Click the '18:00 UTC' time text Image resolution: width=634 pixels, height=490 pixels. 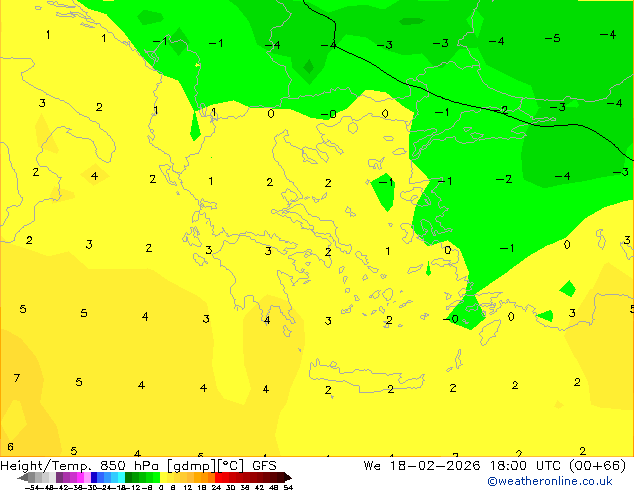(x=527, y=466)
